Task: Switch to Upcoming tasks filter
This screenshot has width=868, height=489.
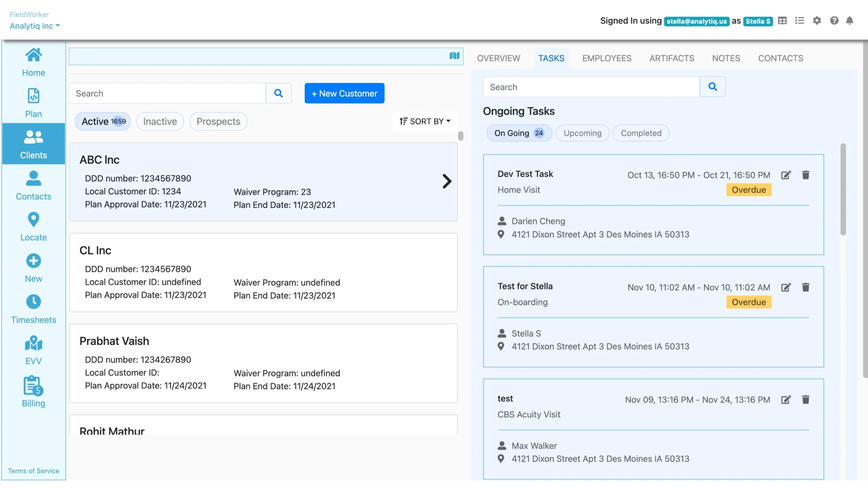Action: [x=582, y=133]
